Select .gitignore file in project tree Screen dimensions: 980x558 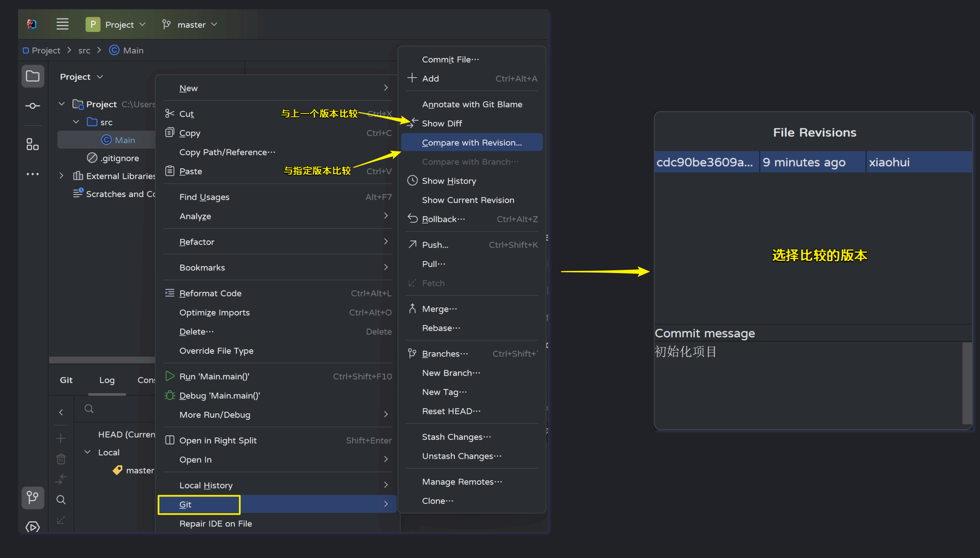pyautogui.click(x=119, y=158)
